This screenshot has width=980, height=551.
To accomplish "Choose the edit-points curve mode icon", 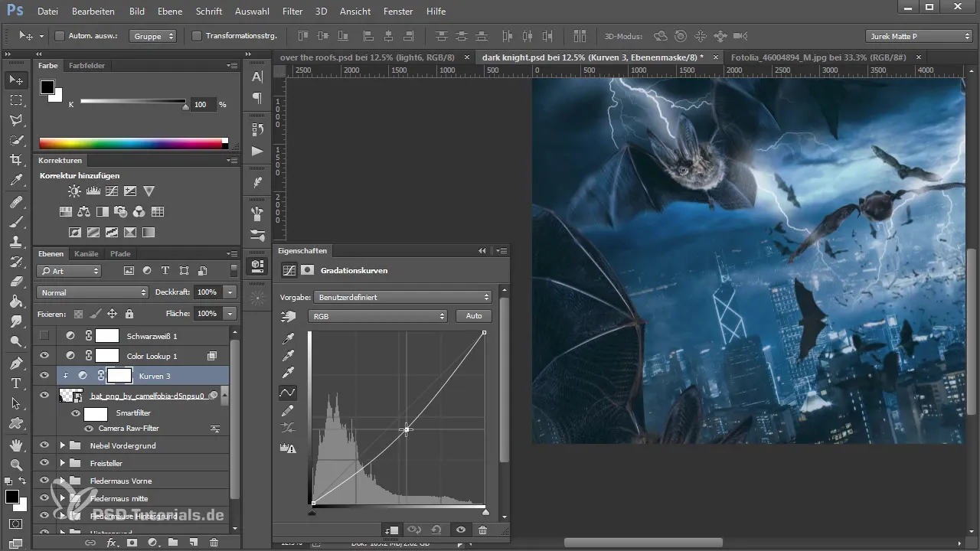I will [289, 393].
